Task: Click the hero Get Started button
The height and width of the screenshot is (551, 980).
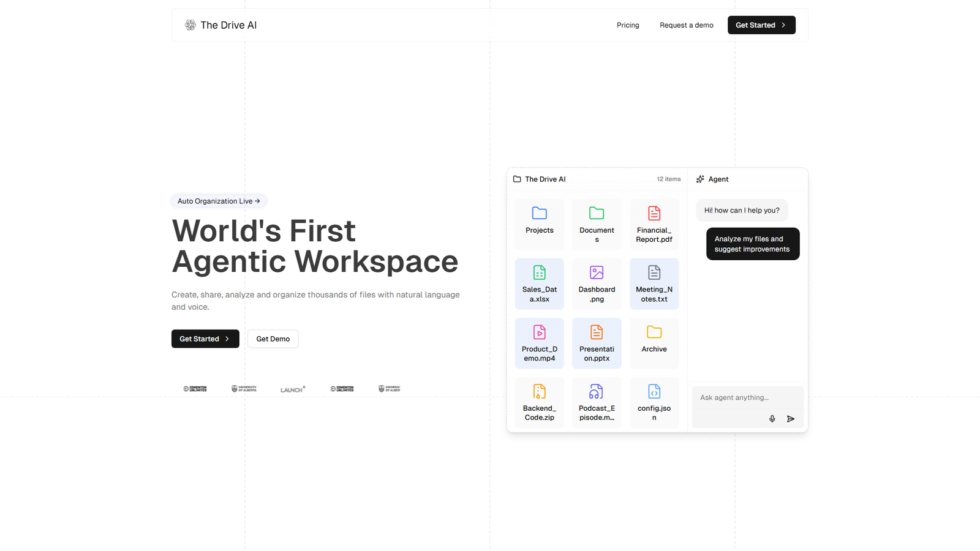Action: 205,339
